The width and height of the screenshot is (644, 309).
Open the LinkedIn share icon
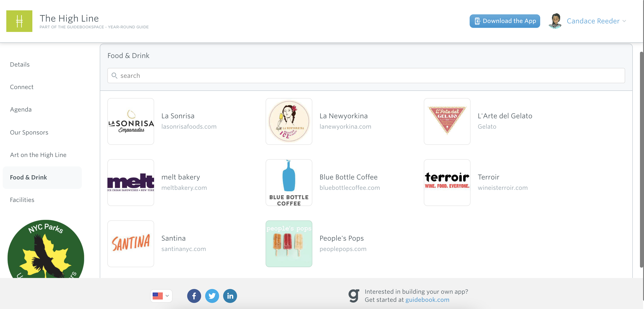[230, 296]
